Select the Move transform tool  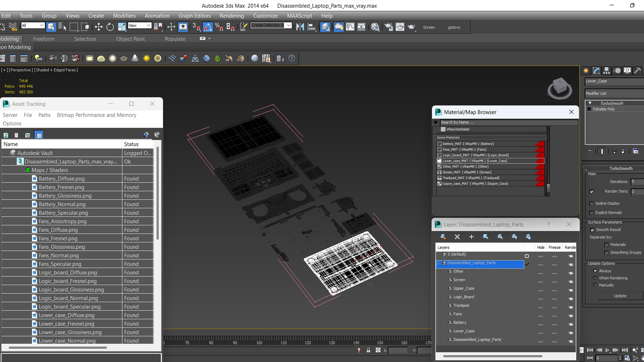98,27
